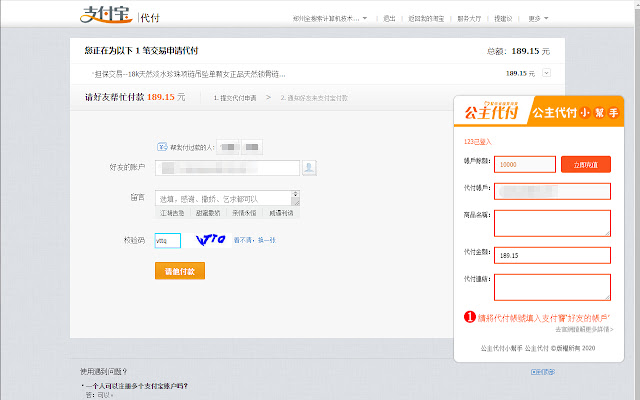640x400 pixels.
Task: Refresh captcha via 看不清 换一张 link
Action: click(254, 240)
